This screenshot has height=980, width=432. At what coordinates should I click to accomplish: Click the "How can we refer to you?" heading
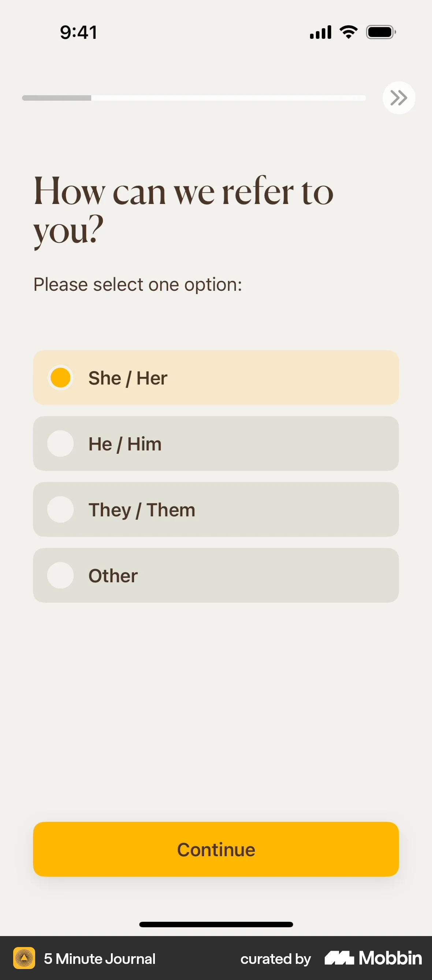pyautogui.click(x=183, y=210)
